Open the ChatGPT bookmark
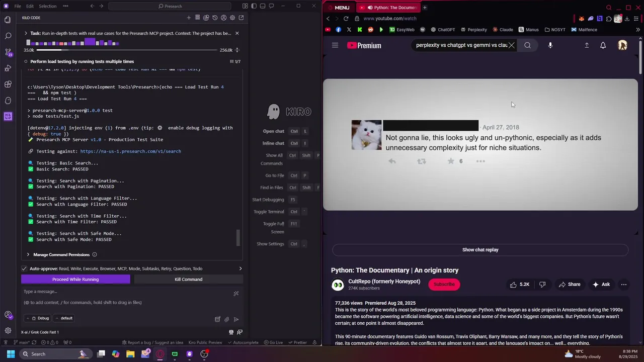 pos(442,30)
